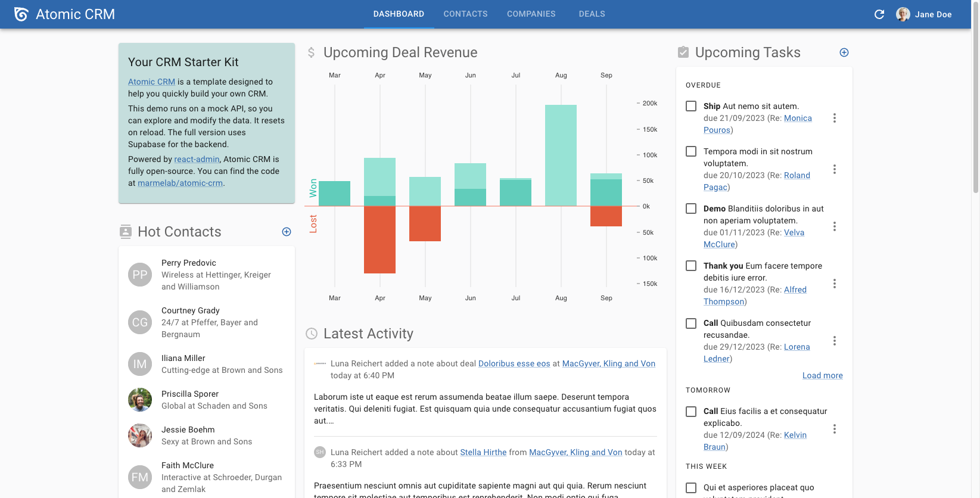Go to the Deals tab
Viewport: 980px width, 498px height.
(x=592, y=14)
